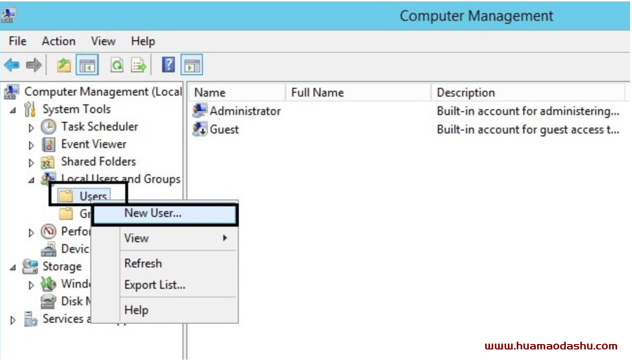Expand the Event Viewer tree node
This screenshot has height=364, width=632.
coord(32,146)
